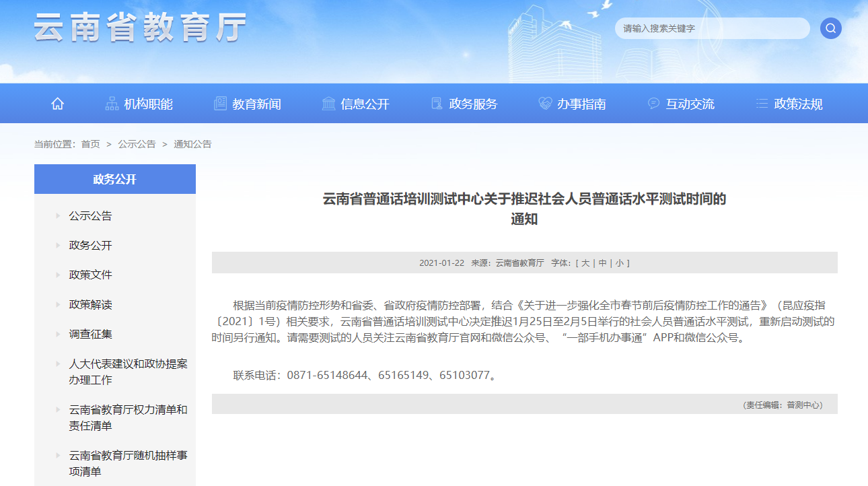Click the 办事指南 heart icon
The width and height of the screenshot is (868, 486).
pyautogui.click(x=545, y=104)
